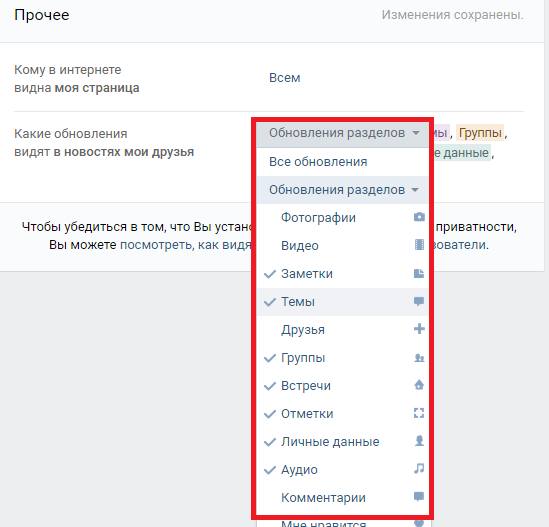Uncheck the Аудио checkmark
549x527 pixels.
pyautogui.click(x=270, y=470)
